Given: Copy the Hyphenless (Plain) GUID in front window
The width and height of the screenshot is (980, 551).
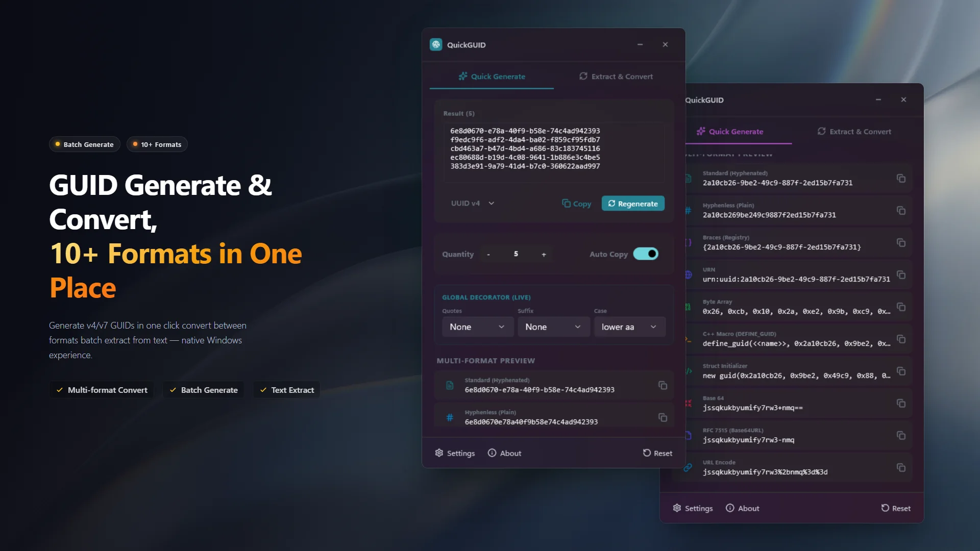Looking at the screenshot, I should 663,417.
